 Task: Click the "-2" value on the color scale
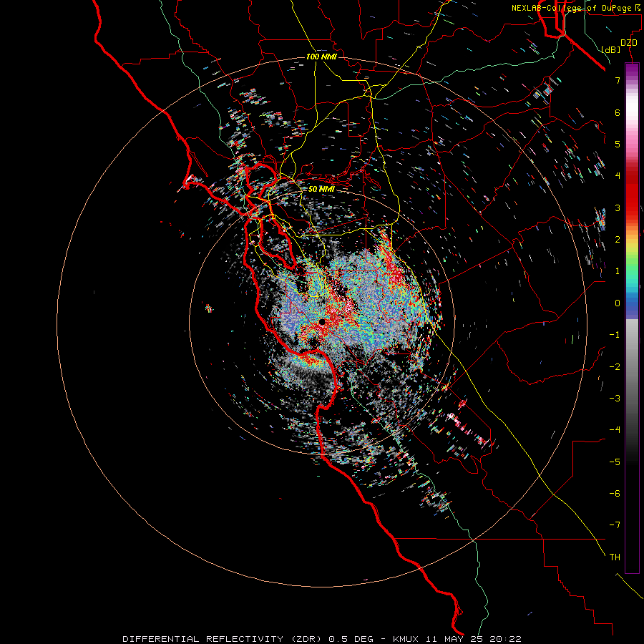[x=615, y=367]
